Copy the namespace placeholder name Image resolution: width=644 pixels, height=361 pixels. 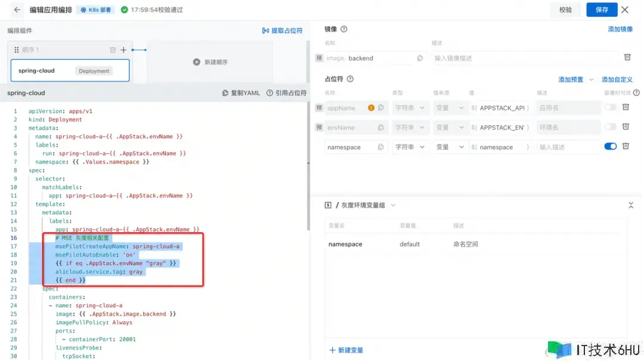point(380,147)
